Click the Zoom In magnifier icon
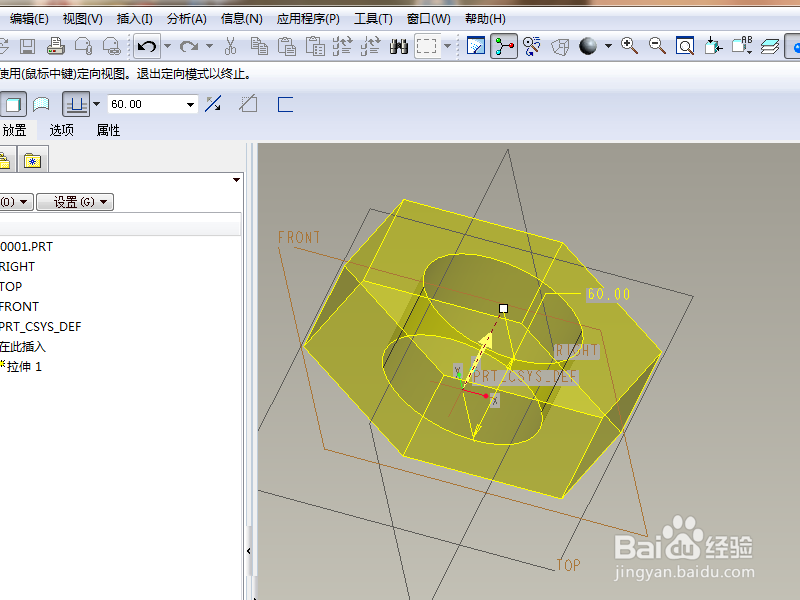Viewport: 800px width, 600px height. click(x=629, y=46)
